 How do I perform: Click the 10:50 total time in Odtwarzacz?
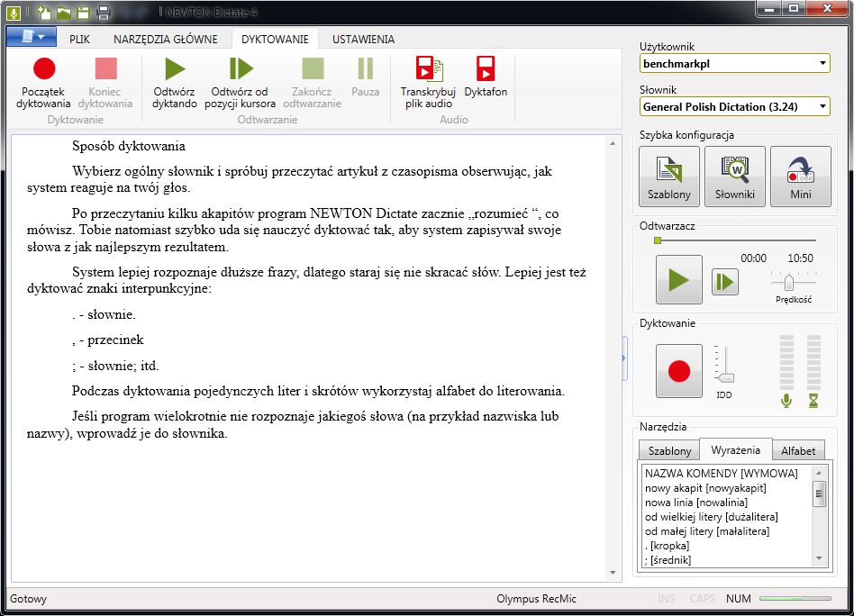(800, 258)
